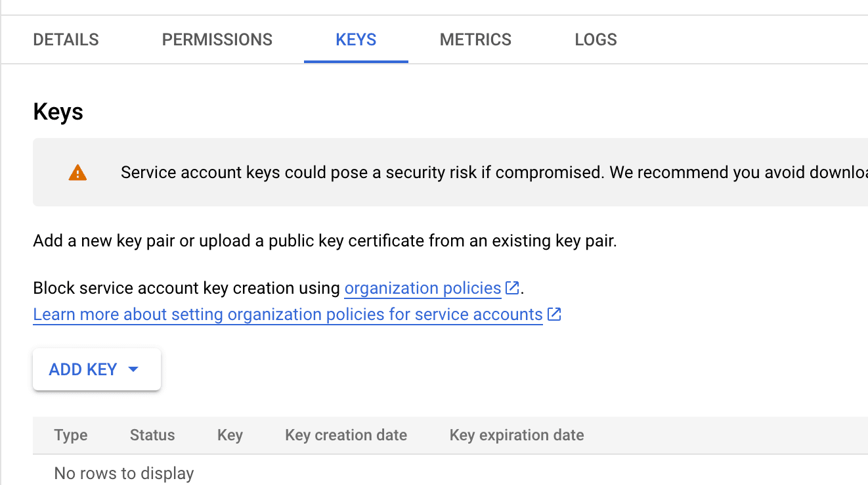Click the Keys section heading
Image resolution: width=868 pixels, height=485 pixels.
[x=58, y=112]
